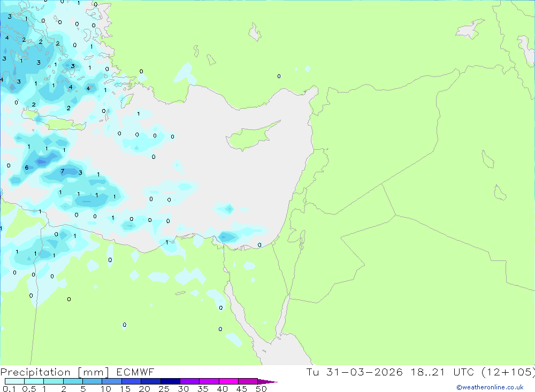Image resolution: width=535 pixels, height=392 pixels.
Task: Click the legend label '40'
Action: pyautogui.click(x=223, y=389)
